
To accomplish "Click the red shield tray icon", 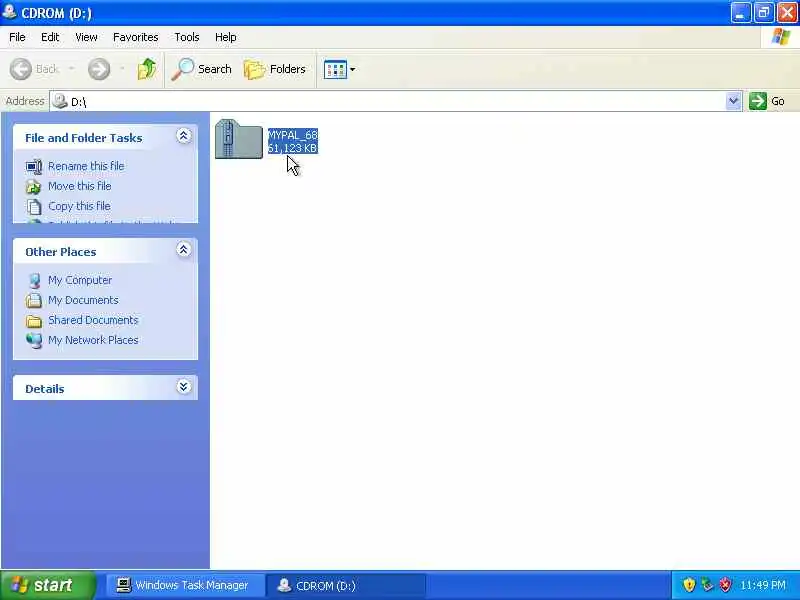I will click(725, 585).
